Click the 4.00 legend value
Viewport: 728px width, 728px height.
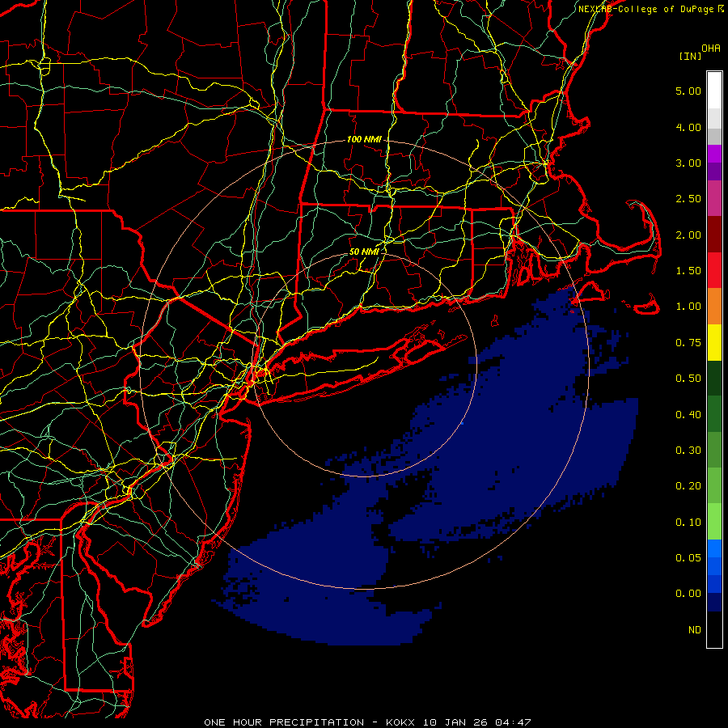(688, 127)
